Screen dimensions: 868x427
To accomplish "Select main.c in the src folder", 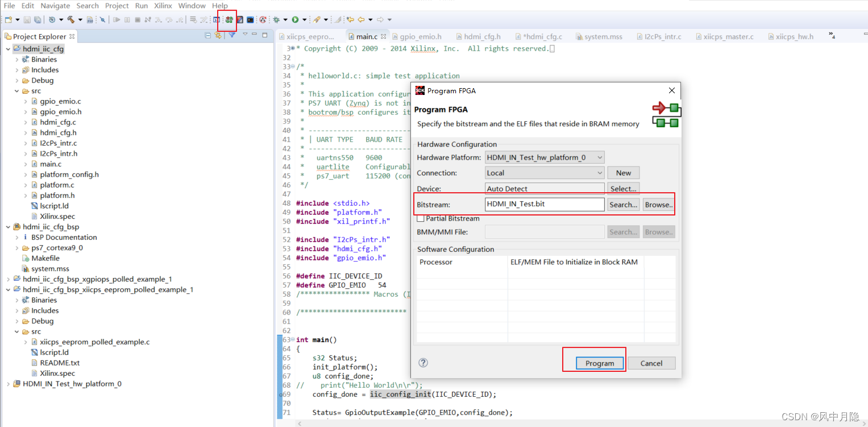I will [51, 164].
